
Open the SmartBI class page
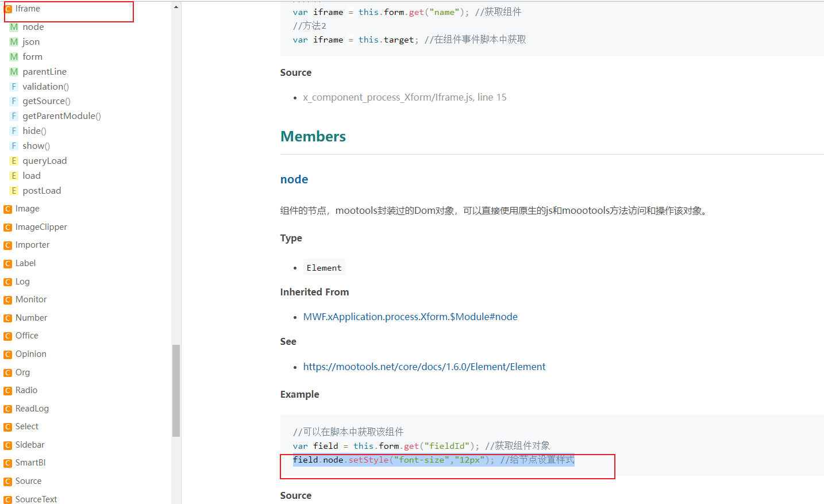(x=30, y=463)
